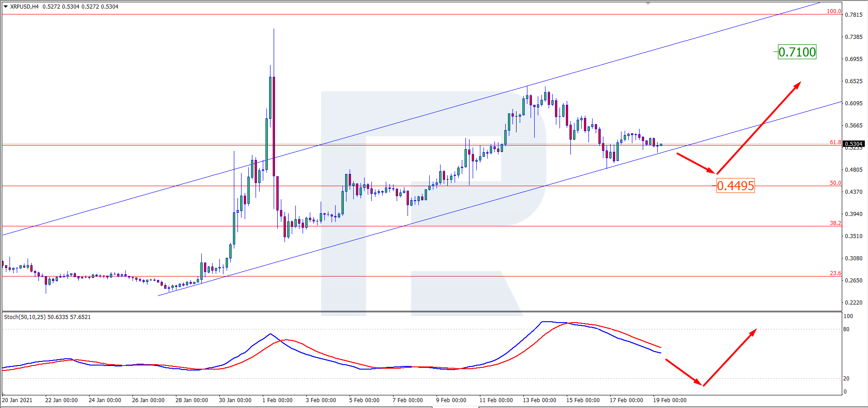
Task: Click the stochastic 80 level label
Action: (x=846, y=329)
